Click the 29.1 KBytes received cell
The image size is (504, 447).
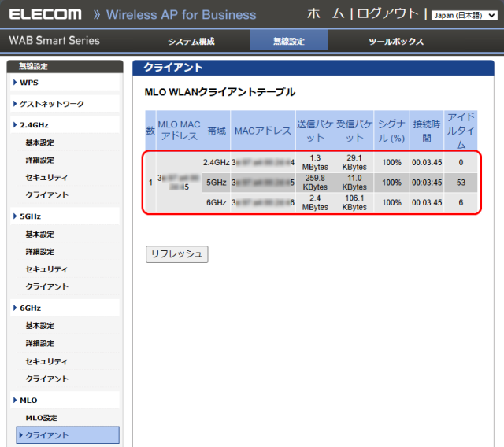(354, 162)
